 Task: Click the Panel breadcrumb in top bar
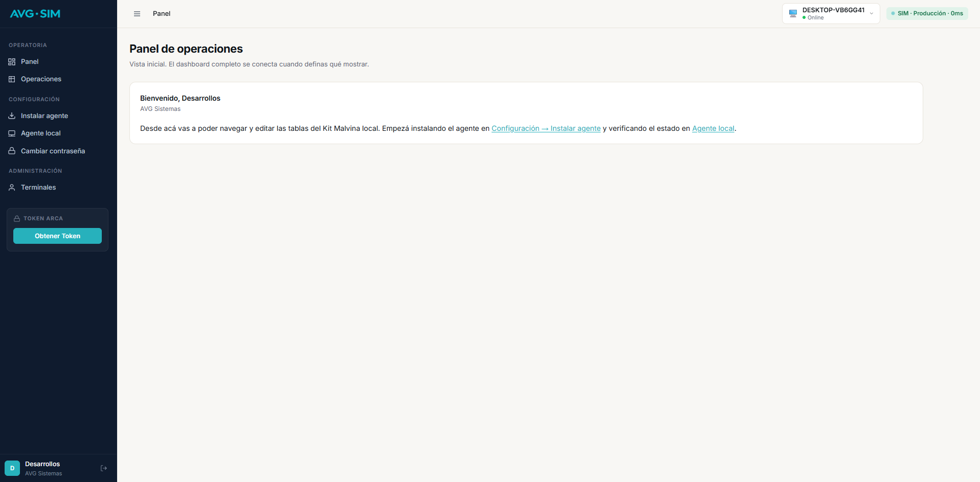pos(162,14)
